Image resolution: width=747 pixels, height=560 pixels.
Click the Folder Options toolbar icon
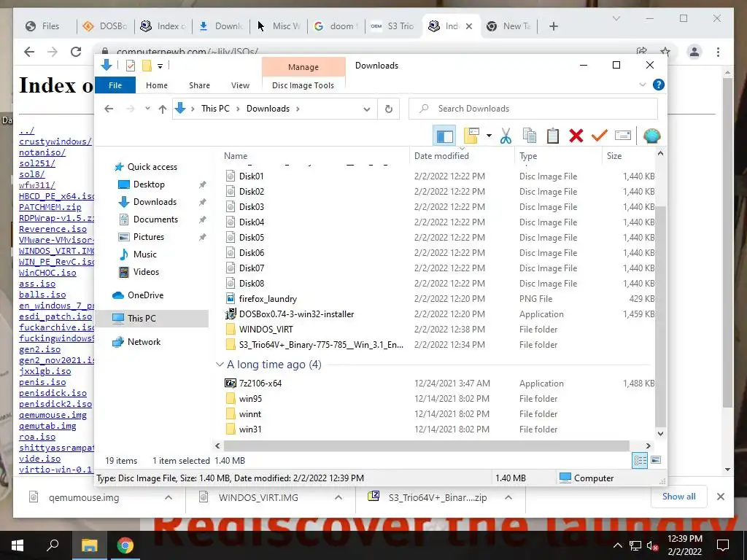(x=471, y=136)
